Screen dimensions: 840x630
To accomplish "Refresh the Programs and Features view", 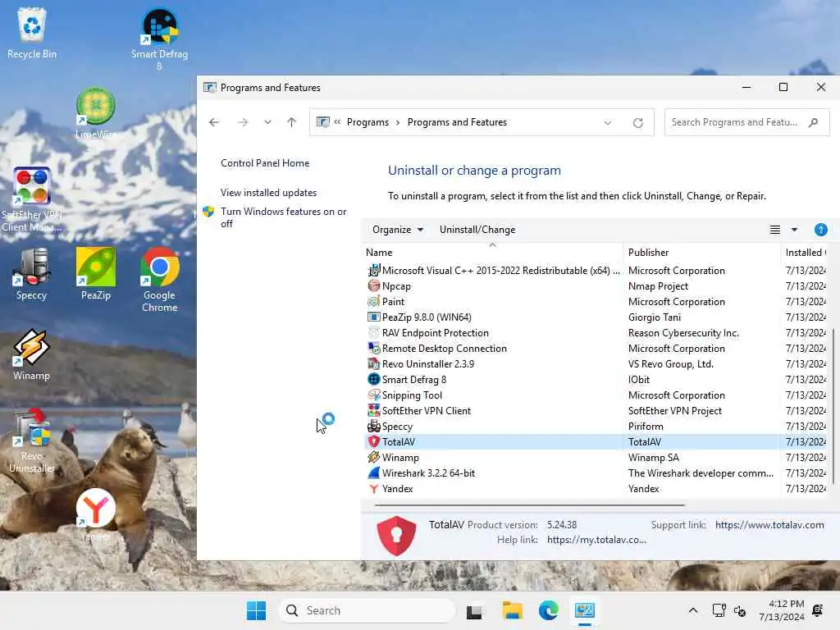I will pyautogui.click(x=638, y=123).
